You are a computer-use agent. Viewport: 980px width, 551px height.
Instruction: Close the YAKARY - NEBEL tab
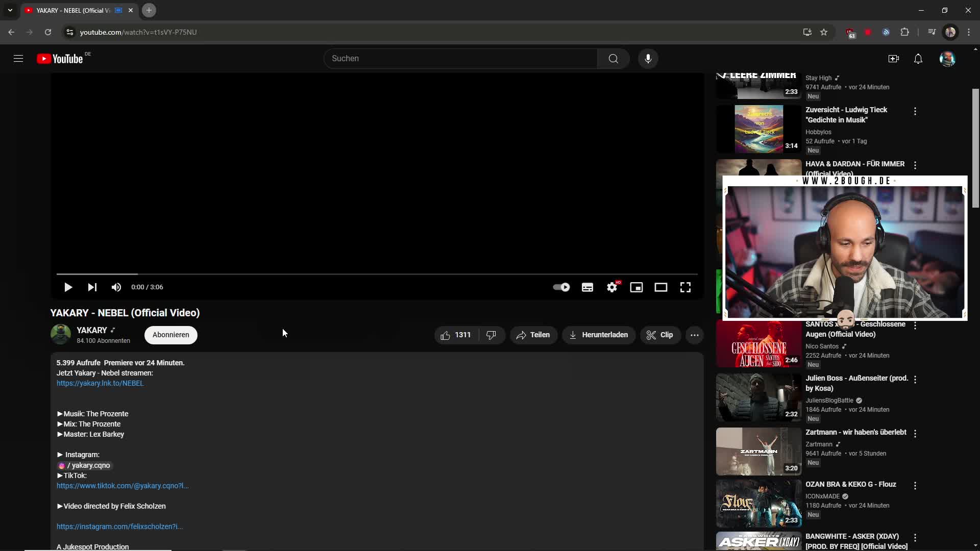pos(131,10)
